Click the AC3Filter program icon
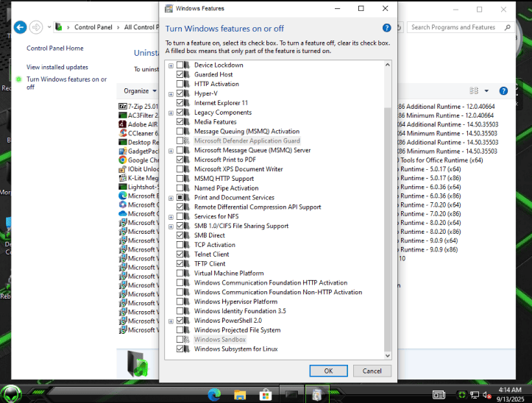 coord(122,115)
